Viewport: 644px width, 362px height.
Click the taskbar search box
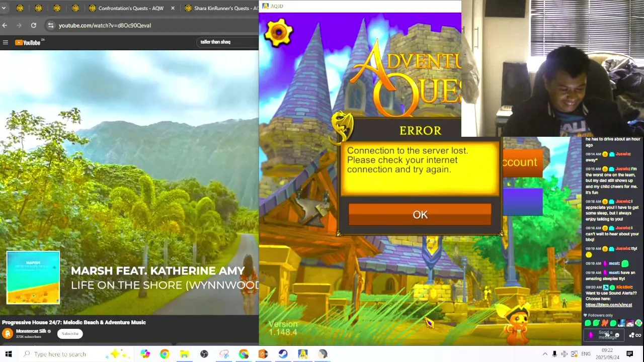(x=75, y=354)
